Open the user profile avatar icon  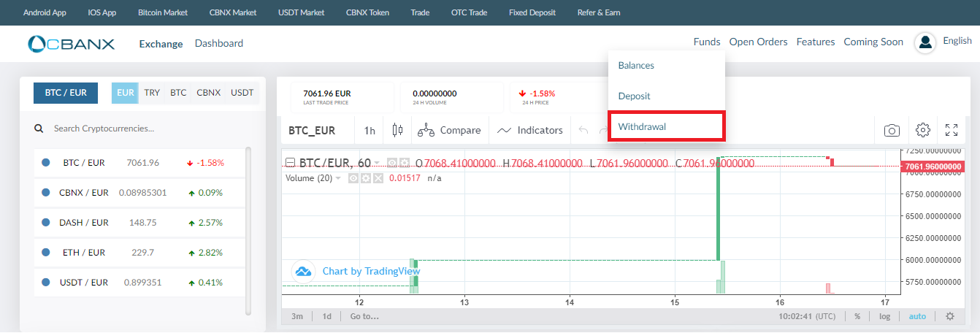(925, 43)
